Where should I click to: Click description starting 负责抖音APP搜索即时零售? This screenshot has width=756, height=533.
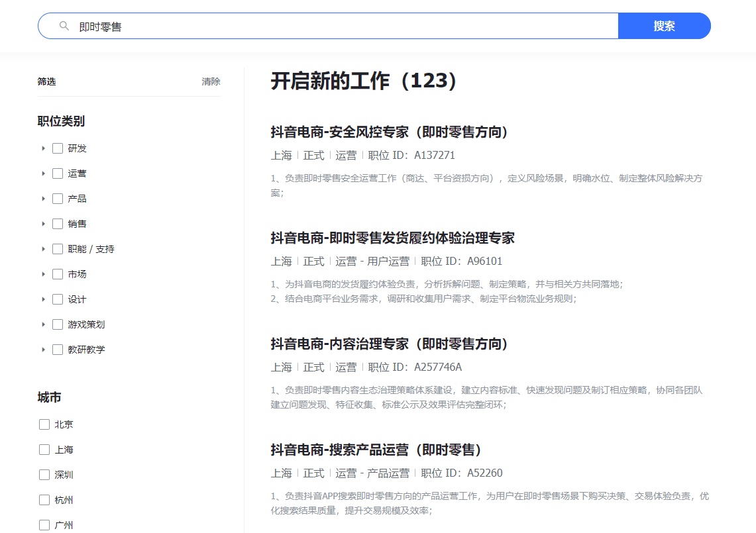(x=490, y=504)
